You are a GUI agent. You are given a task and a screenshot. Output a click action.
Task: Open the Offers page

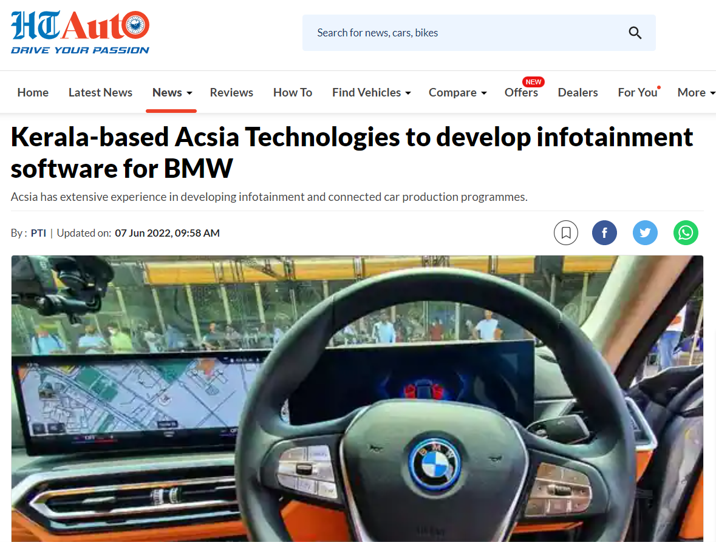pos(521,93)
